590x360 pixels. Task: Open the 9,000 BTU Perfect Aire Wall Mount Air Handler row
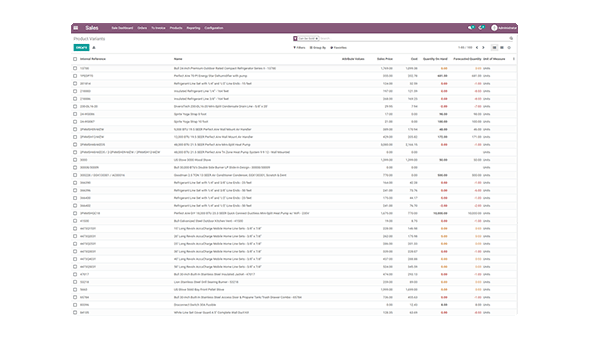pyautogui.click(x=294, y=129)
